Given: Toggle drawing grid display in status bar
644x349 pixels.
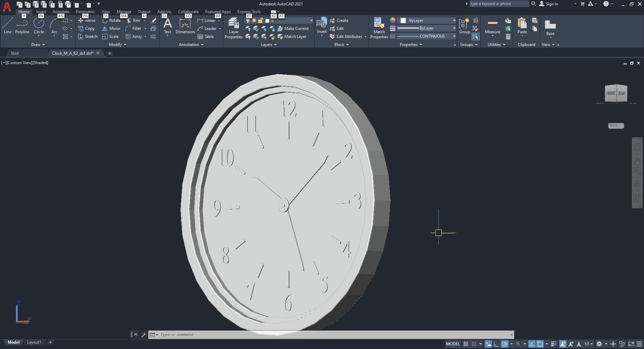Looking at the screenshot, I should pos(466,344).
